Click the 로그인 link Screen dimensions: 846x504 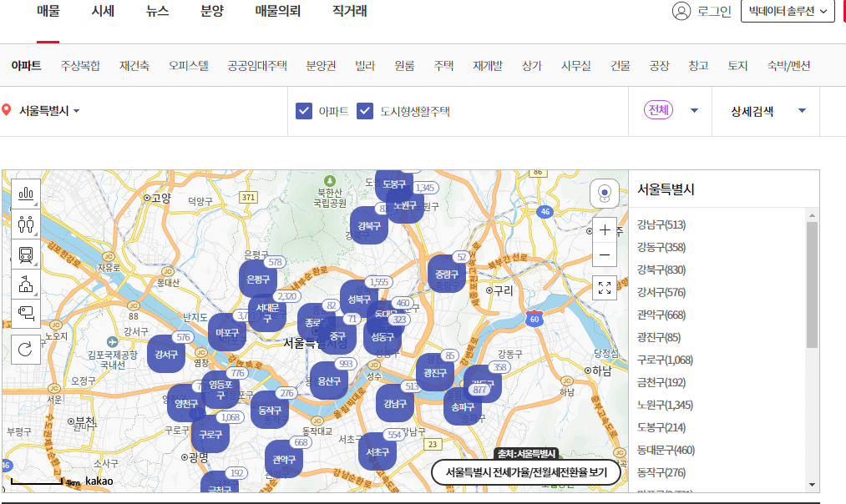tap(714, 11)
